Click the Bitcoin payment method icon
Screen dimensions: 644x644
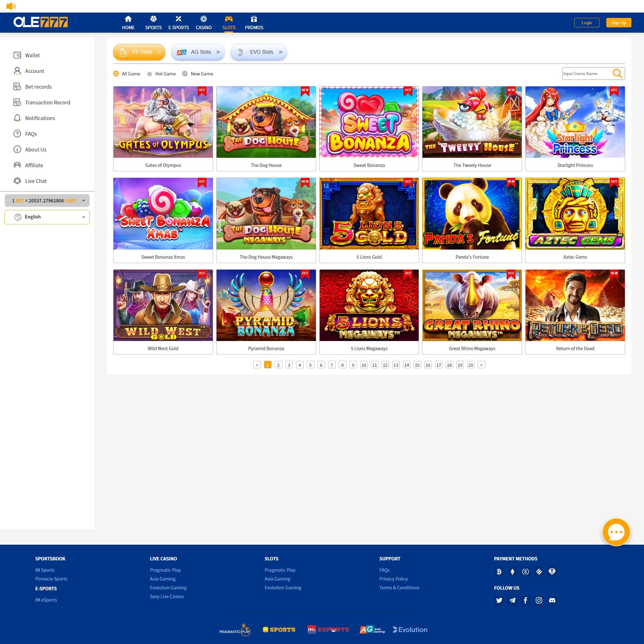point(499,572)
